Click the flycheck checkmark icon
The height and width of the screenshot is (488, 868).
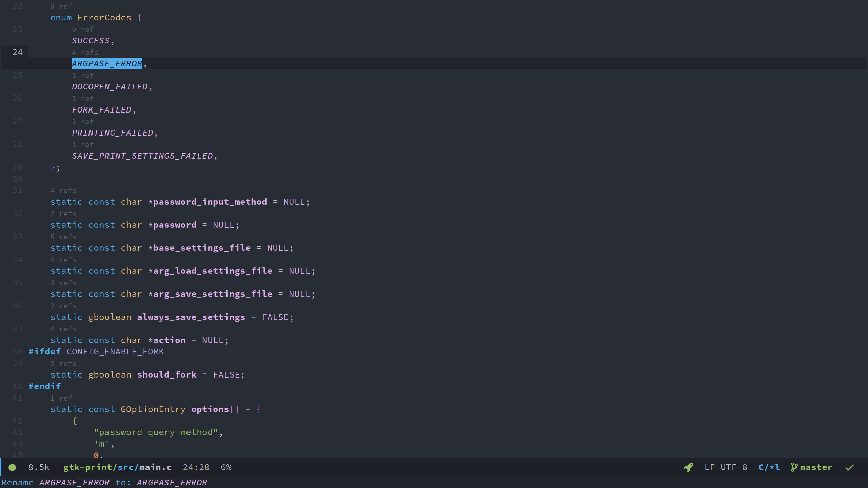pos(849,467)
